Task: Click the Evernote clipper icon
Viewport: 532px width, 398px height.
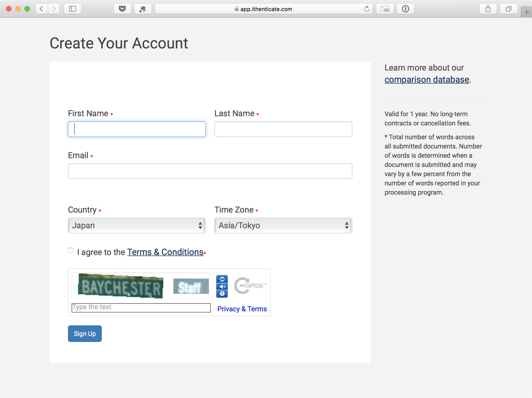Action: point(143,9)
